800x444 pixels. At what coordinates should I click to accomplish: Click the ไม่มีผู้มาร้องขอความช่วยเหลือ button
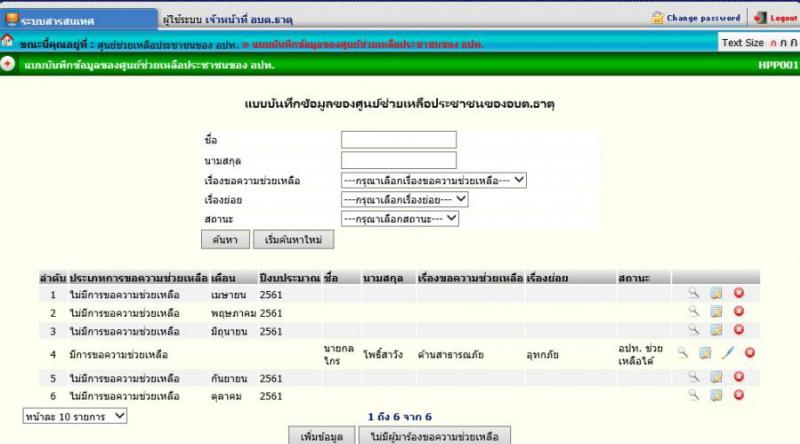coord(434,436)
